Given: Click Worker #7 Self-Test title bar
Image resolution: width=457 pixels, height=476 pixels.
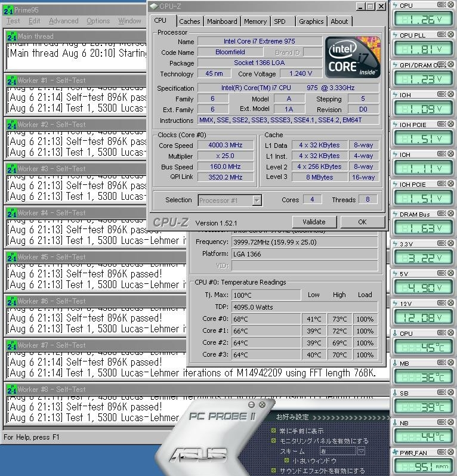Looking at the screenshot, I should [96, 345].
